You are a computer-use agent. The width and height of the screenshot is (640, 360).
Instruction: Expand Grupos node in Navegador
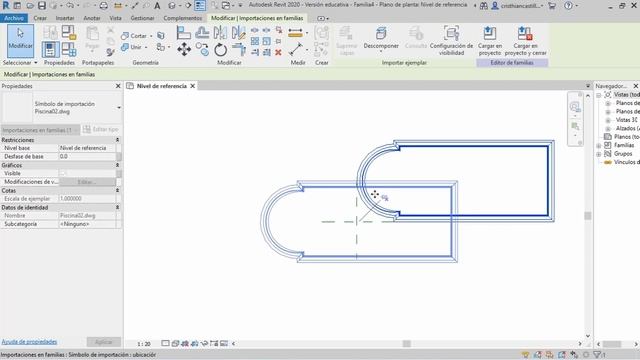pos(599,154)
